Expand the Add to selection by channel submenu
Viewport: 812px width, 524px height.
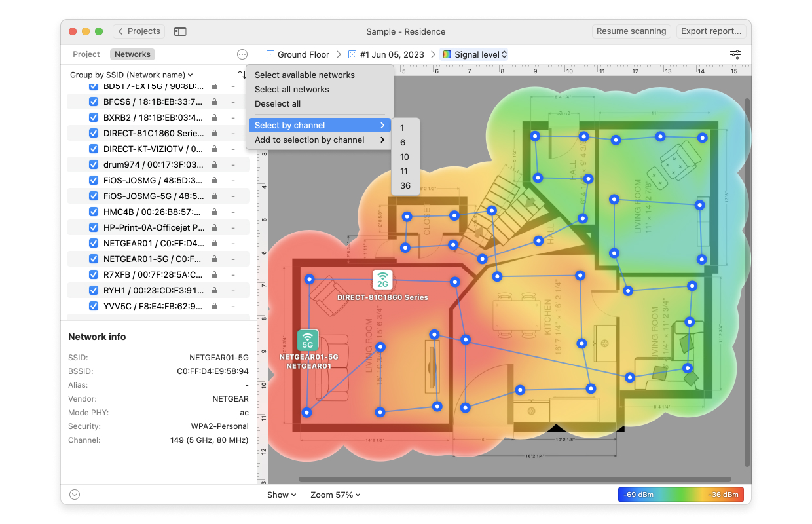coord(320,140)
